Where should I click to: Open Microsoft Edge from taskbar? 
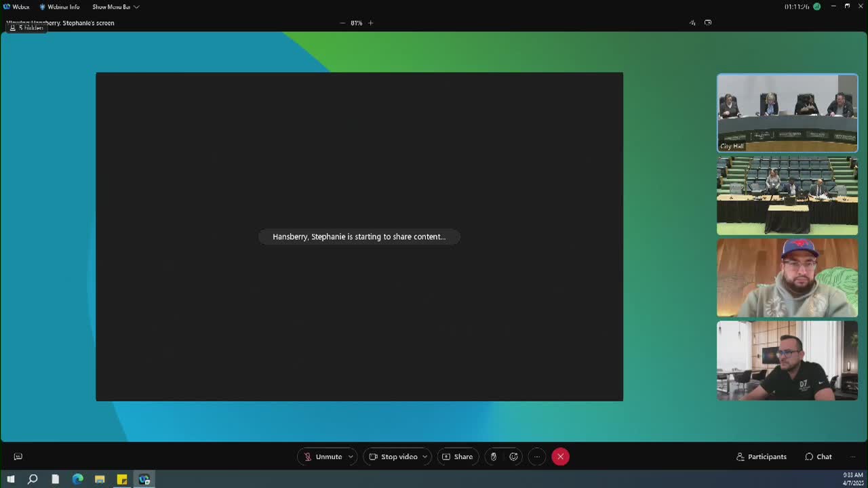coord(77,479)
